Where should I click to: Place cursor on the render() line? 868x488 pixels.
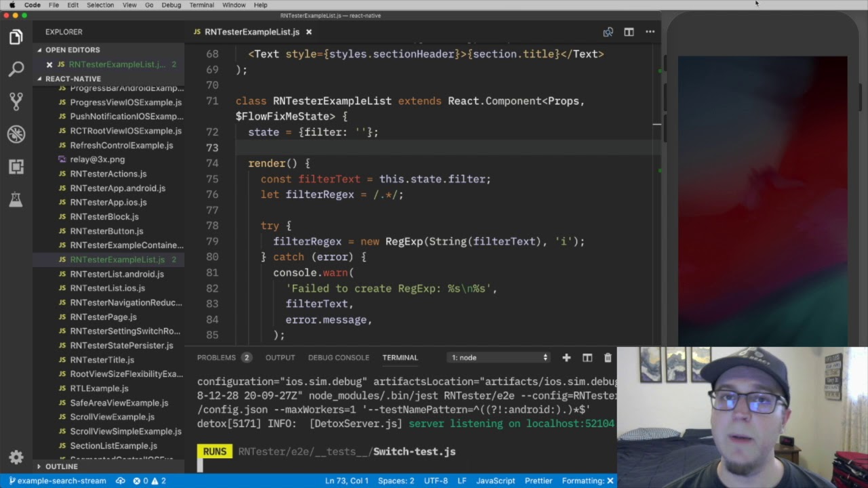pyautogui.click(x=279, y=163)
